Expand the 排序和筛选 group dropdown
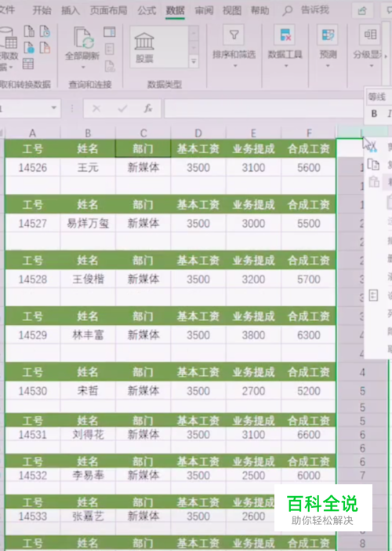Screen dimensions: 392x551 point(234,66)
